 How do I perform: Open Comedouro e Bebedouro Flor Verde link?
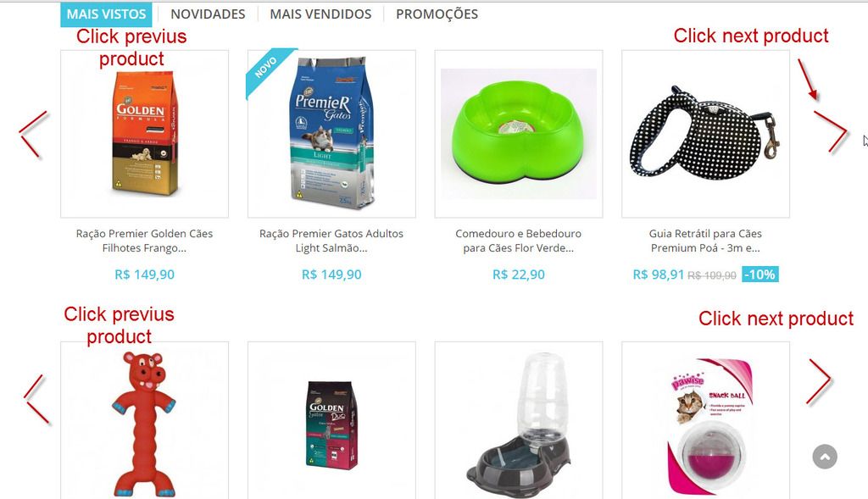[519, 241]
